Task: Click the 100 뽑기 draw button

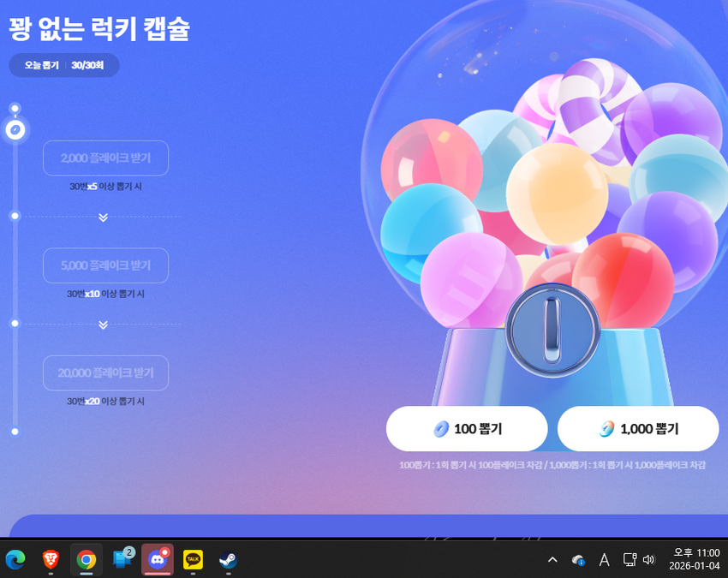Action: (467, 428)
